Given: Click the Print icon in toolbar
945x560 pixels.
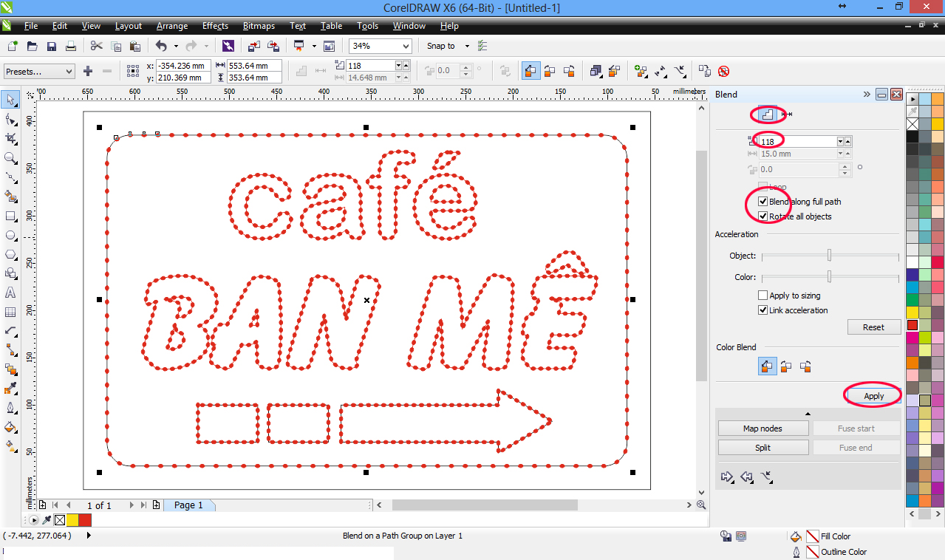Looking at the screenshot, I should point(71,47).
